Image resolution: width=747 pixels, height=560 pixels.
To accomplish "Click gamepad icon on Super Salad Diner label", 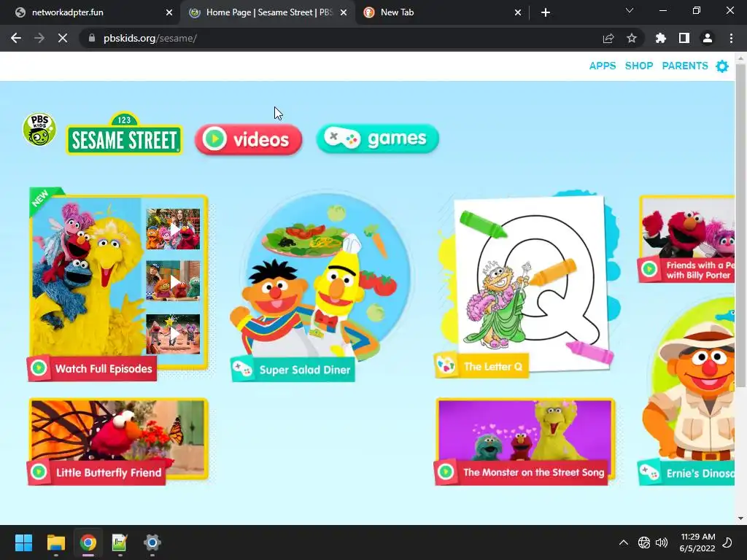I will [x=243, y=369].
